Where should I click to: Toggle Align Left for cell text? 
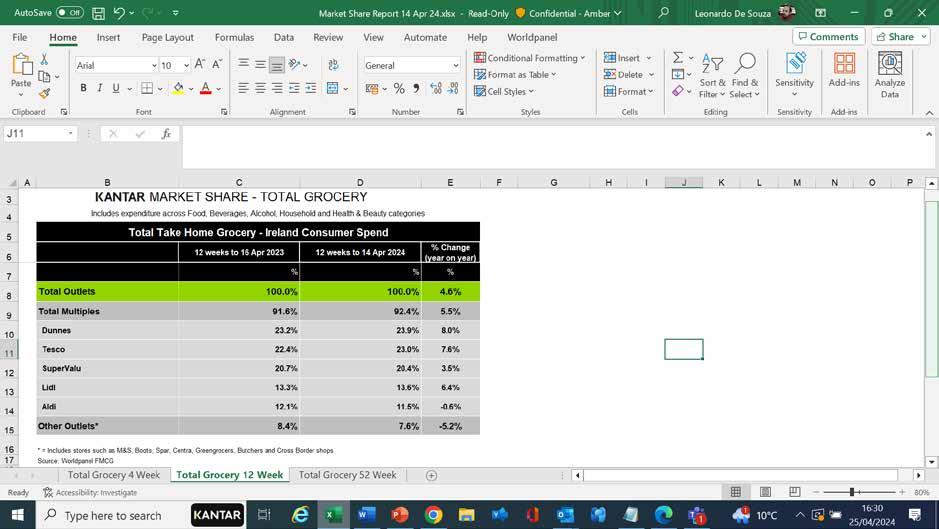[x=243, y=89]
